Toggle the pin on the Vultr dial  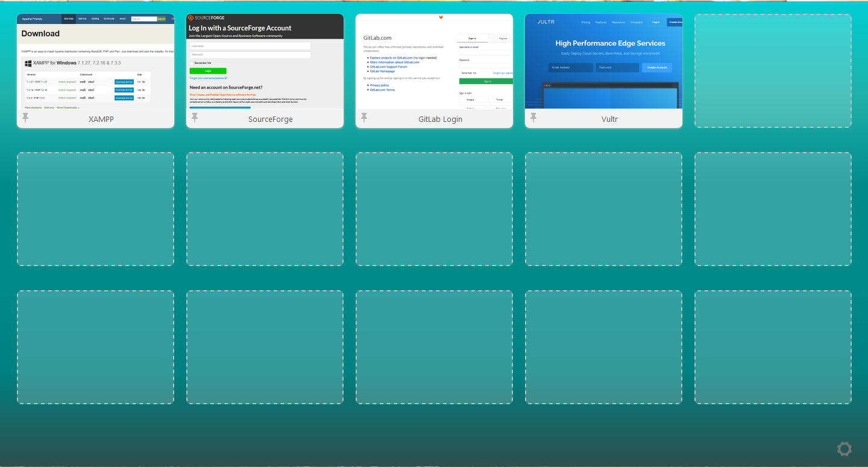click(533, 118)
